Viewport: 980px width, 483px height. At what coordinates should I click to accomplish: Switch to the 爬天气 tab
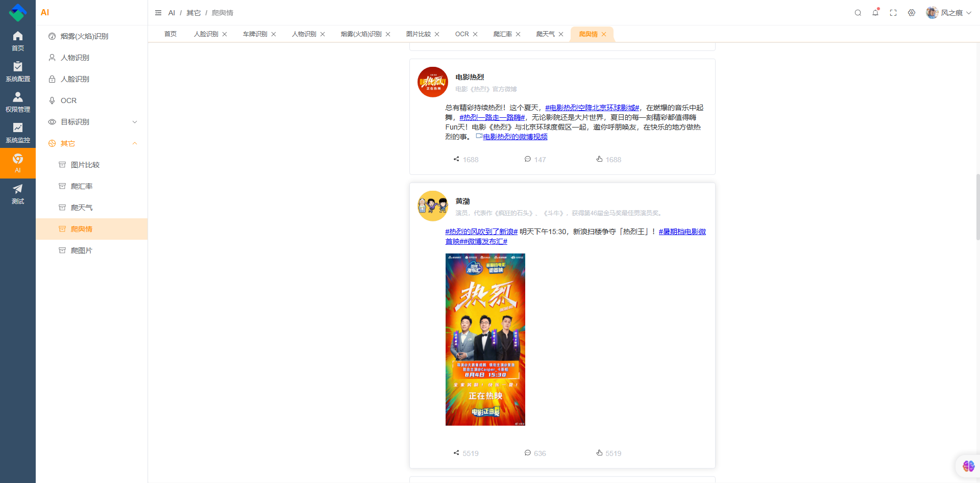(546, 34)
